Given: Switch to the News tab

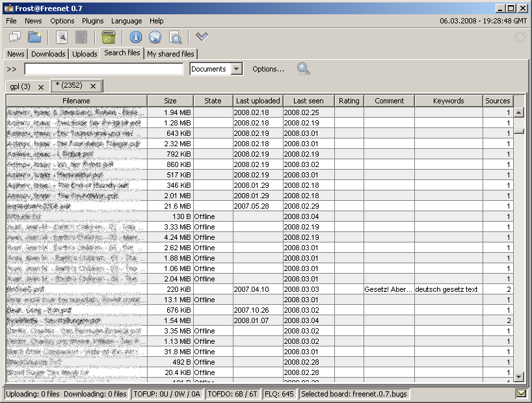Looking at the screenshot, I should point(16,54).
